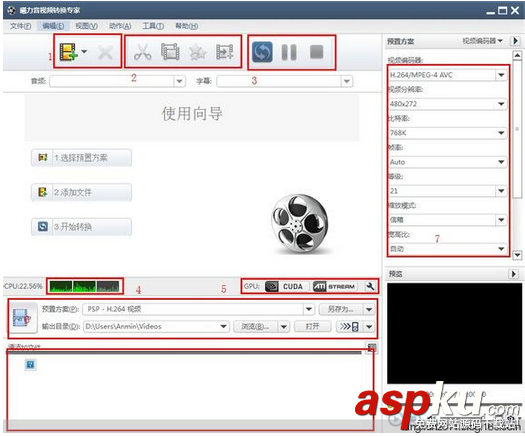Click the Add File film icon
Screen dimensions: 525x436
(x=68, y=52)
